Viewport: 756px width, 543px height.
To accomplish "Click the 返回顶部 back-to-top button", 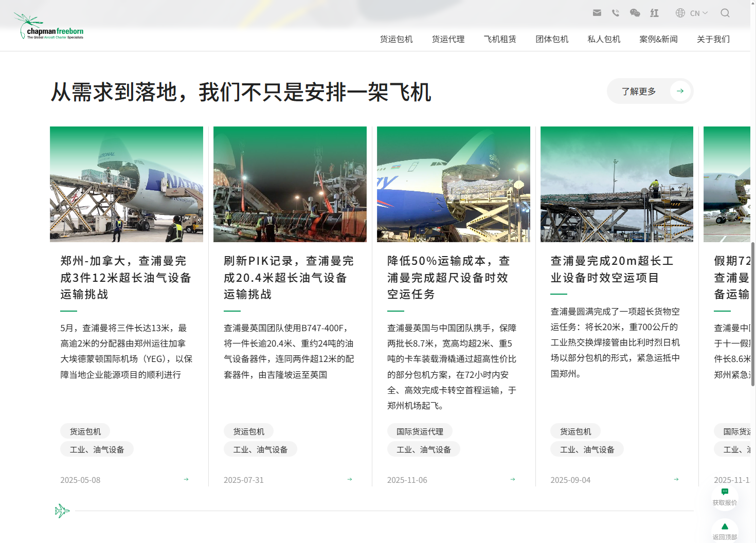I will pyautogui.click(x=725, y=531).
